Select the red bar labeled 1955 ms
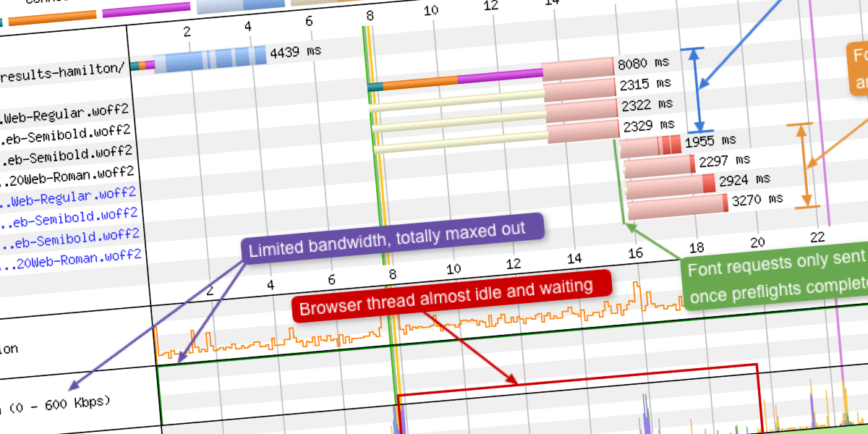Image resolution: width=868 pixels, height=434 pixels. tap(651, 146)
